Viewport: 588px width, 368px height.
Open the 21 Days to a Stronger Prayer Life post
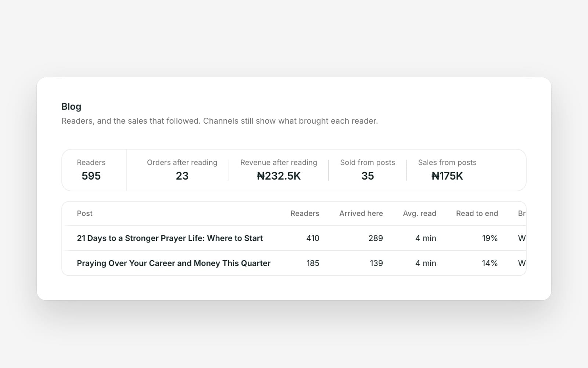170,238
